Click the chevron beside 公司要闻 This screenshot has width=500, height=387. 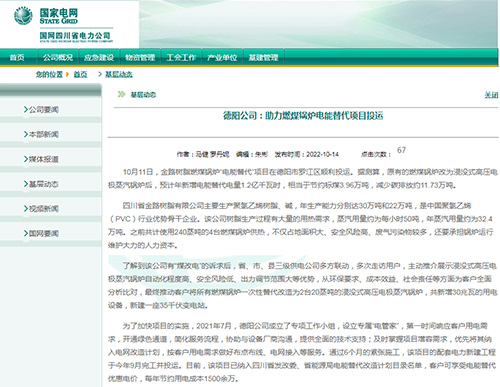coord(26,109)
